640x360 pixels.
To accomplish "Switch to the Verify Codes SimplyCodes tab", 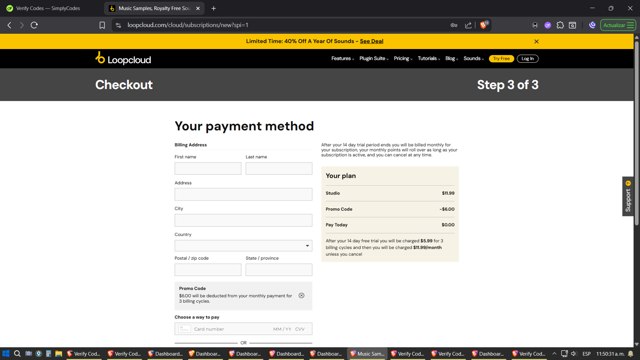I will click(x=48, y=8).
